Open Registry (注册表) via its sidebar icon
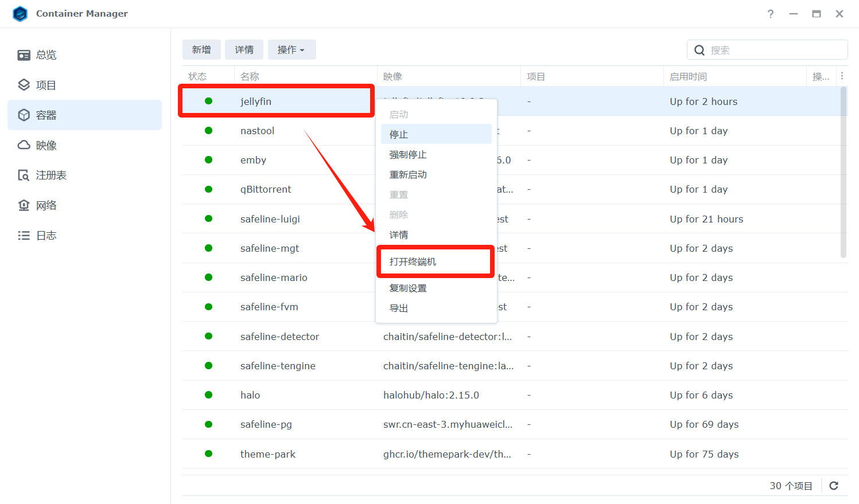The width and height of the screenshot is (859, 504). 24,175
